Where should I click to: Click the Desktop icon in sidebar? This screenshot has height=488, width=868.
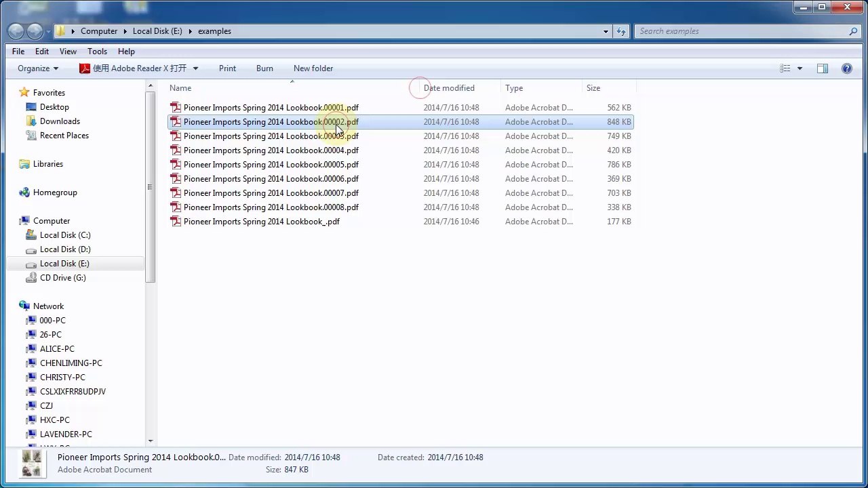tap(31, 107)
